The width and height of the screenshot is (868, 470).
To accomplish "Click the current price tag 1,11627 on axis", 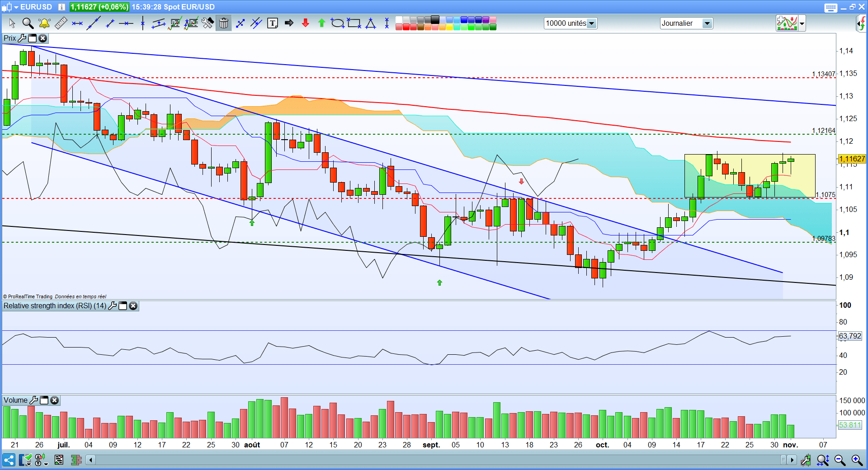I will (852, 159).
